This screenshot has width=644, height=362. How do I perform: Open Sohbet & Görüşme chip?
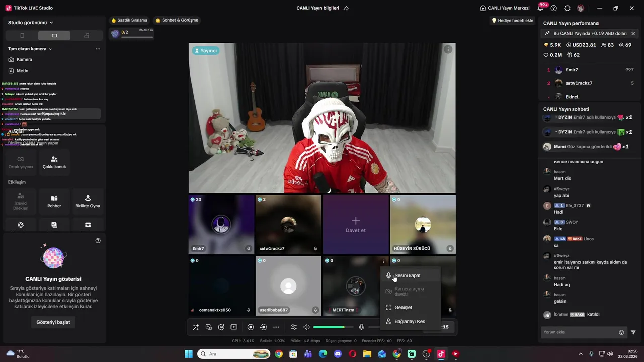[x=177, y=20]
